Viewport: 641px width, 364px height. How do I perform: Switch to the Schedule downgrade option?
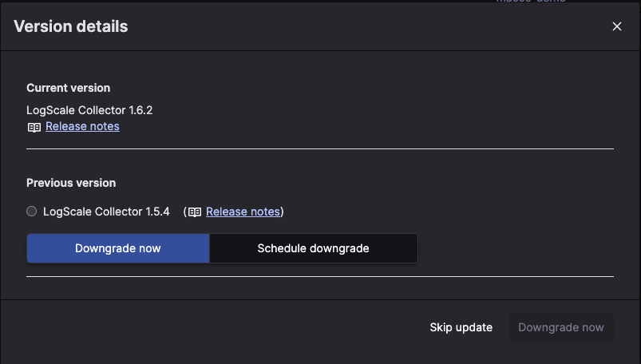(x=313, y=248)
